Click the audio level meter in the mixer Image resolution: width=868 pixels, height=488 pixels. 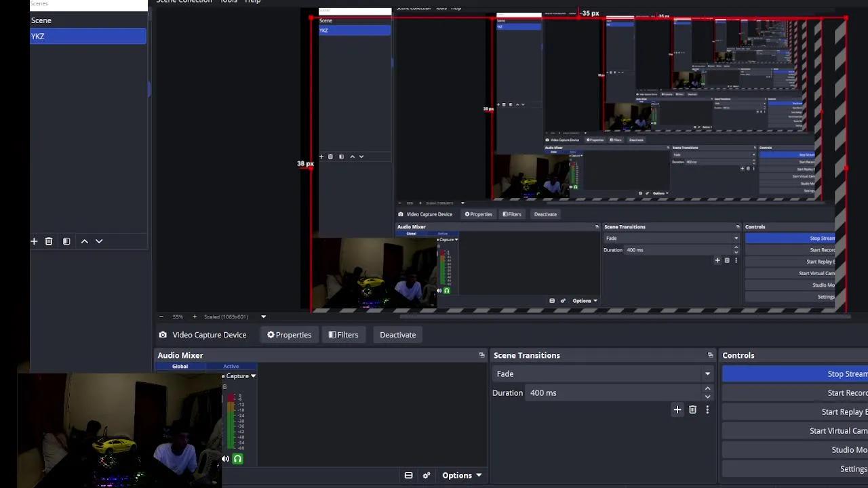[231, 422]
